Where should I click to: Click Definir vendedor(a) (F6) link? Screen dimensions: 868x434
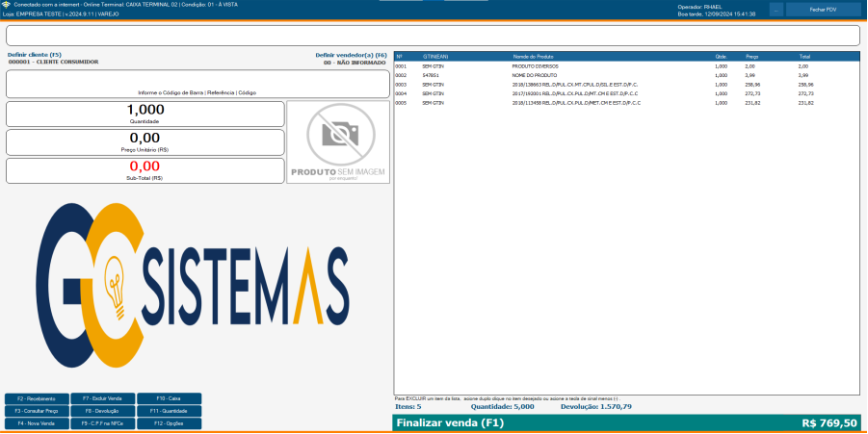point(351,55)
